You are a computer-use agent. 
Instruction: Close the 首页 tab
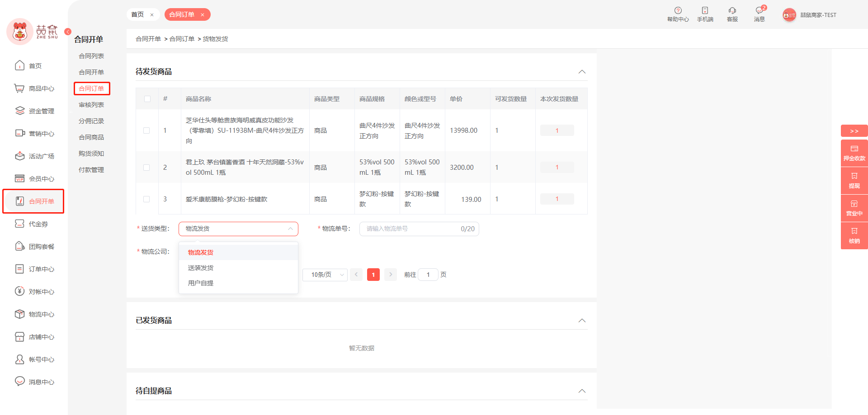pyautogui.click(x=152, y=15)
